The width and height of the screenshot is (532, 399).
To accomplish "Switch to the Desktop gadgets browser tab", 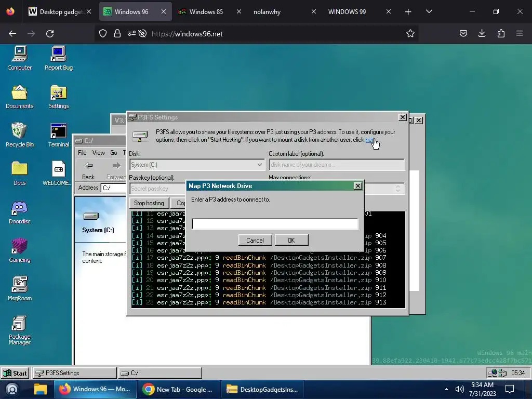I will point(61,11).
